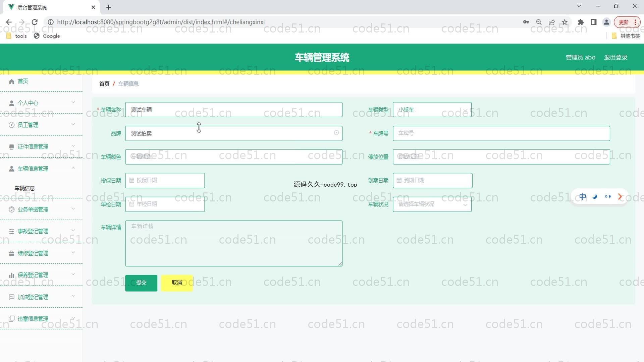Click the green 提交 button
This screenshot has width=644, height=362.
[141, 283]
